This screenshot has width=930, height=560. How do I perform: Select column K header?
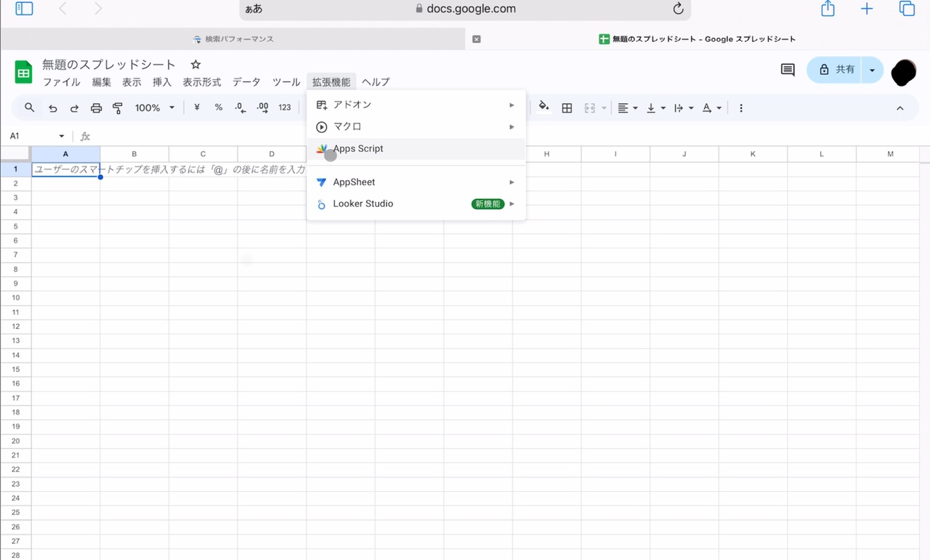(753, 154)
